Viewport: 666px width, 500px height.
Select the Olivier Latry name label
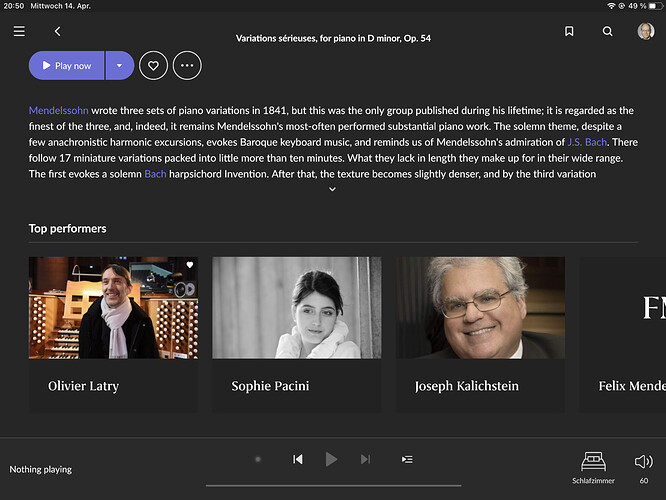tap(83, 386)
